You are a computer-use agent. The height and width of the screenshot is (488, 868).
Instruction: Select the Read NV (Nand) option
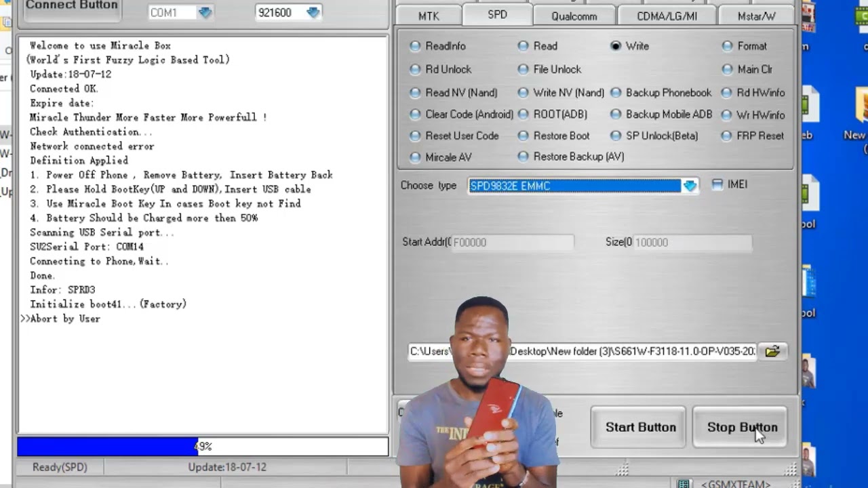tap(453, 93)
